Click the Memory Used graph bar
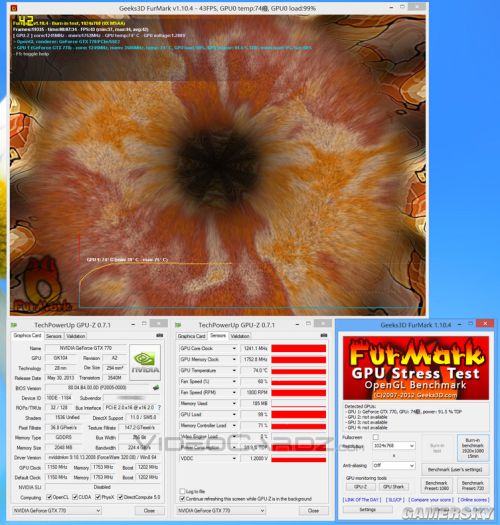 [x=298, y=403]
